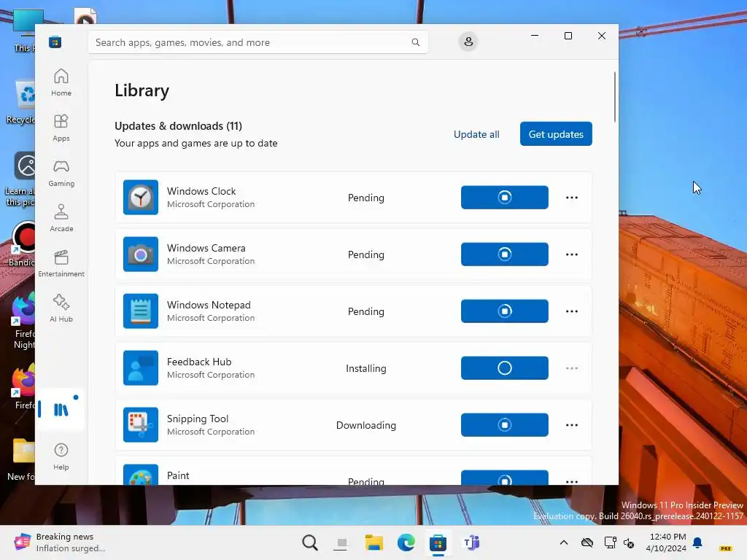Open File Explorer from taskbar
Viewport: 747px width, 560px height.
[x=374, y=542]
